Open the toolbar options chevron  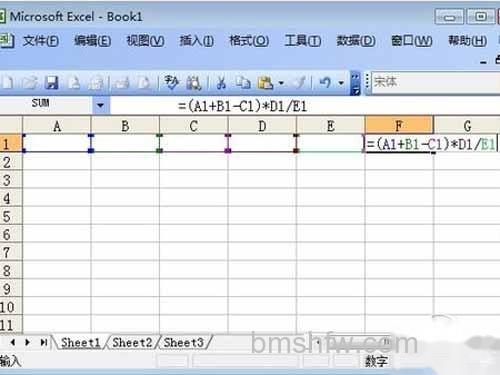point(356,83)
